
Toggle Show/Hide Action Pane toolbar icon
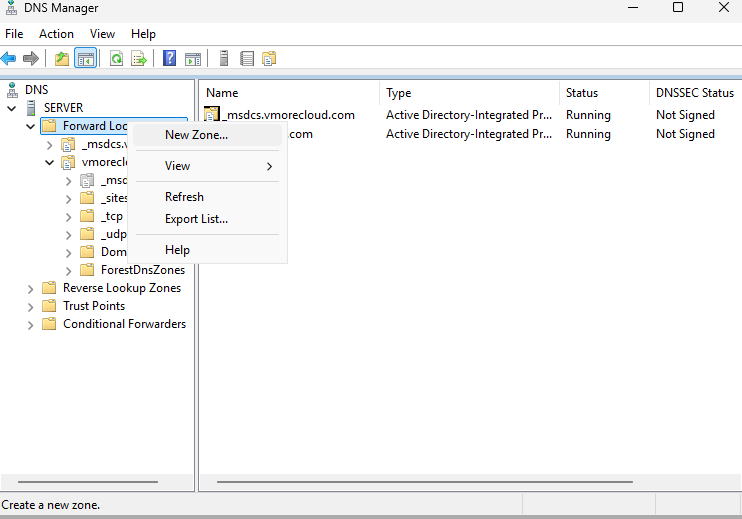[193, 59]
